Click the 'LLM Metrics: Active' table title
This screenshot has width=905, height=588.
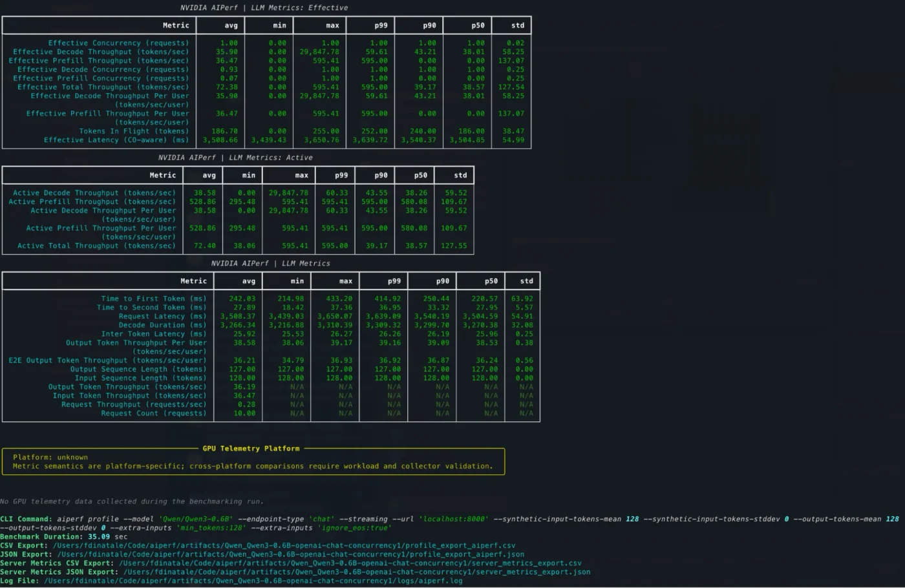pyautogui.click(x=235, y=158)
